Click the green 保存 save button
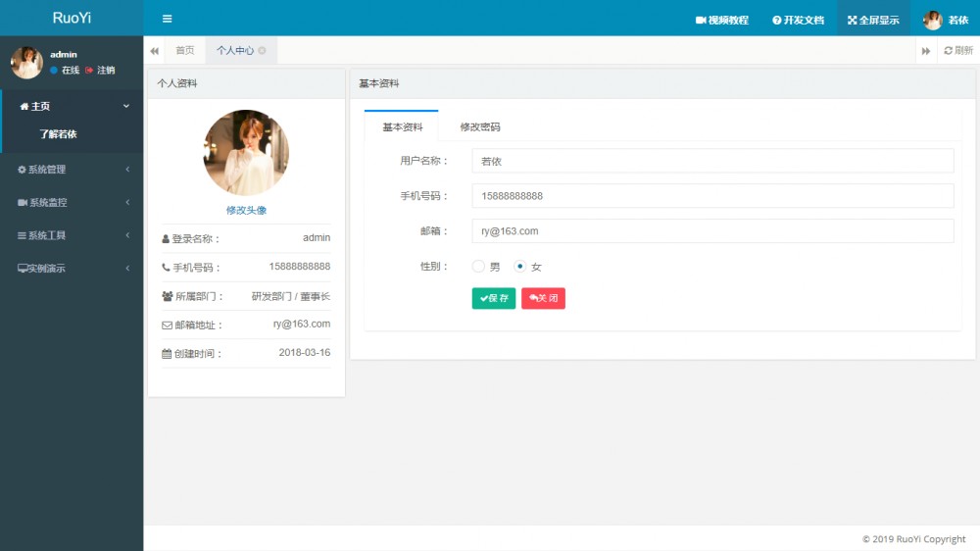980x551 pixels. pos(494,298)
